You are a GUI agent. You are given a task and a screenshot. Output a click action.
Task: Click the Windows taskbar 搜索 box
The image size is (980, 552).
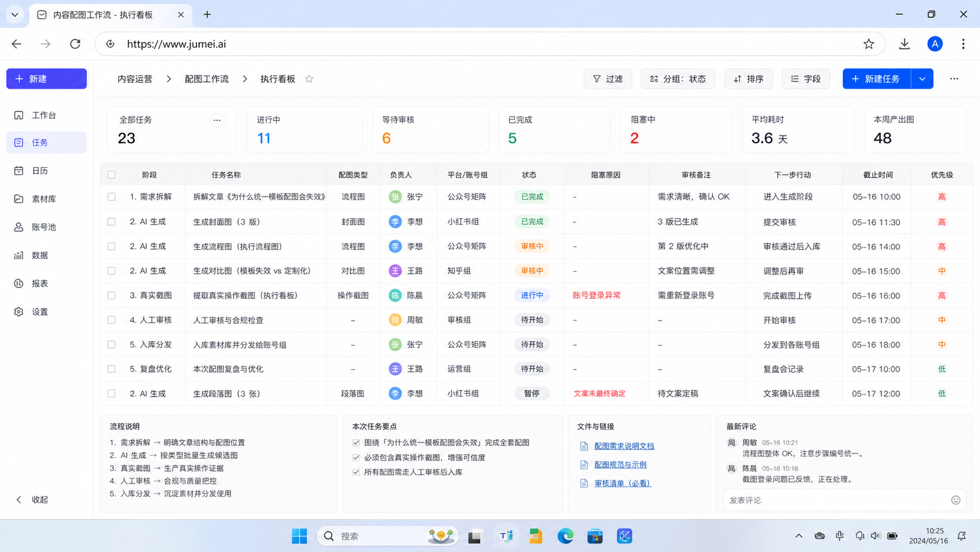pos(388,536)
